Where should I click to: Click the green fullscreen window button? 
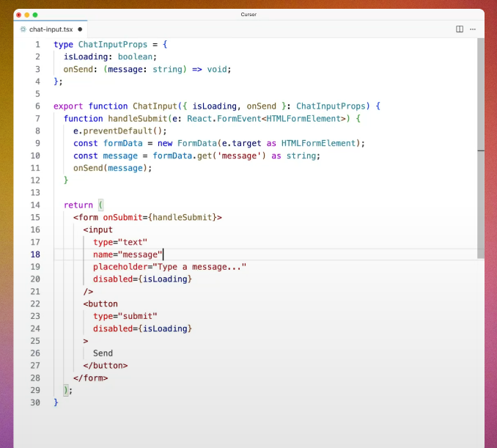pyautogui.click(x=35, y=15)
